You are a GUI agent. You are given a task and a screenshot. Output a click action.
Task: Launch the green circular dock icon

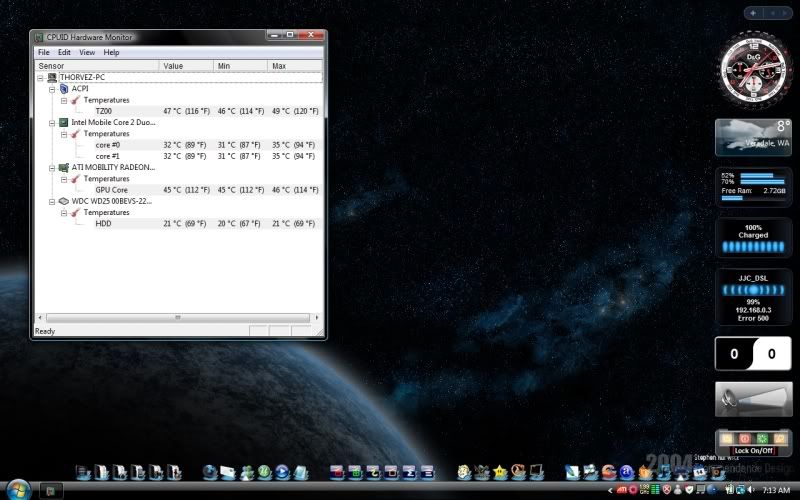[x=264, y=472]
